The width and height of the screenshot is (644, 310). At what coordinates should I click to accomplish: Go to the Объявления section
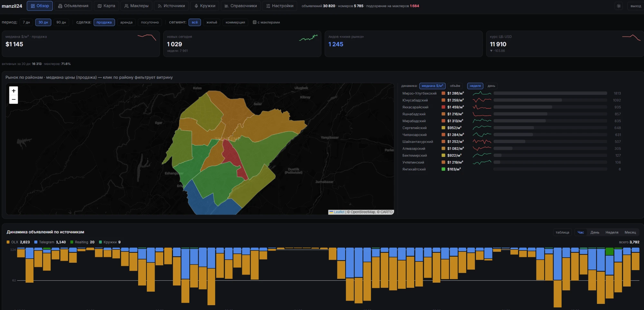[x=73, y=6]
